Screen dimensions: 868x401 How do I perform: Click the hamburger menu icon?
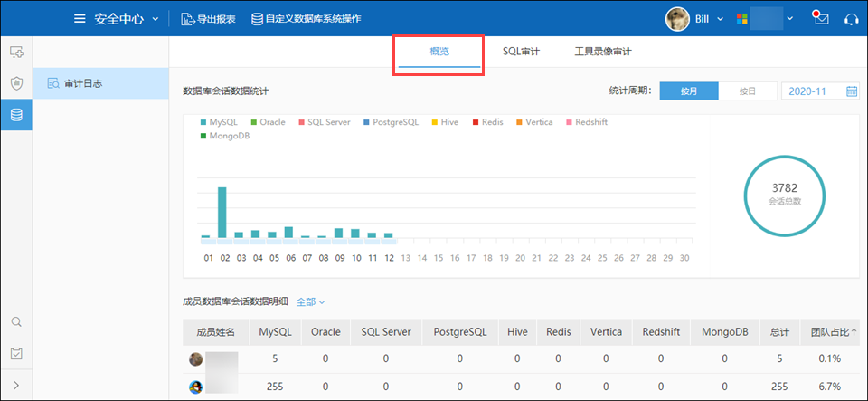[x=80, y=18]
